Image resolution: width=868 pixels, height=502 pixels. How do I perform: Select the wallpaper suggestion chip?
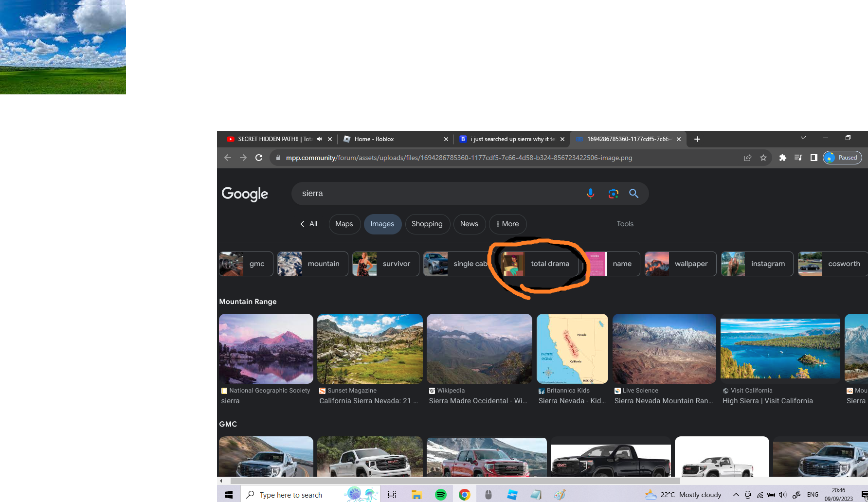pyautogui.click(x=680, y=264)
